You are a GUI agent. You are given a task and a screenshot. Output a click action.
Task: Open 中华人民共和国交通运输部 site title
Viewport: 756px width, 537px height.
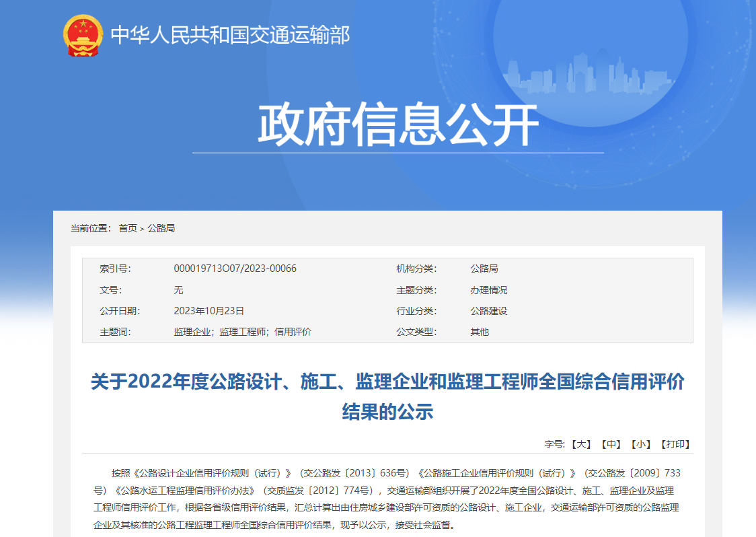click(230, 35)
